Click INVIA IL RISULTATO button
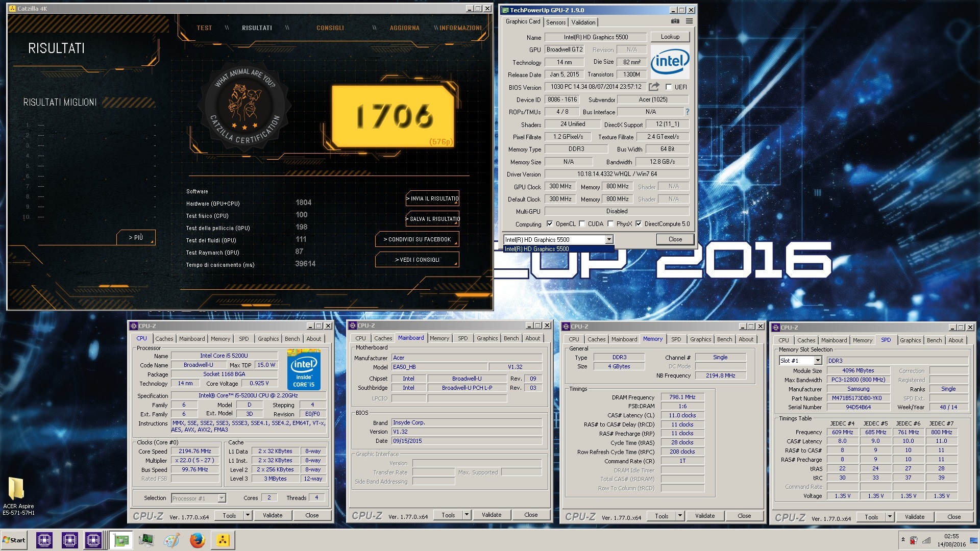This screenshot has height=551, width=980. [432, 198]
